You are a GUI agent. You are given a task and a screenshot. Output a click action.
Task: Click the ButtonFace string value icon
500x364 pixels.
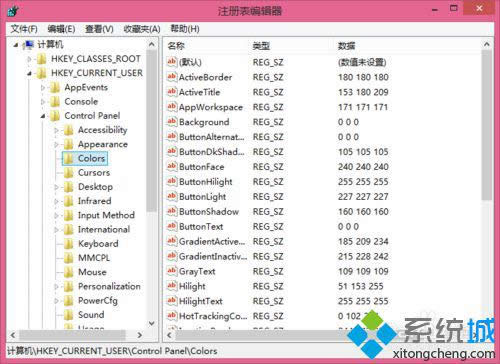172,166
